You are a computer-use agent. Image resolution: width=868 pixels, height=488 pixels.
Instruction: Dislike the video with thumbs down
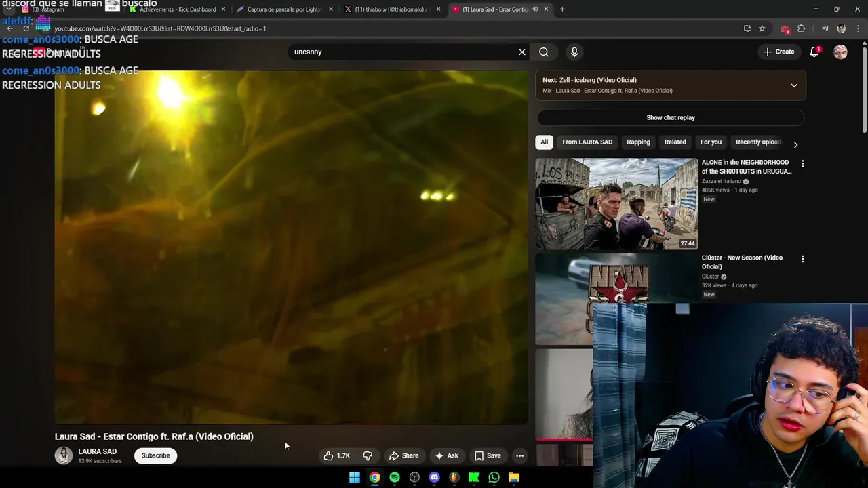[368, 455]
